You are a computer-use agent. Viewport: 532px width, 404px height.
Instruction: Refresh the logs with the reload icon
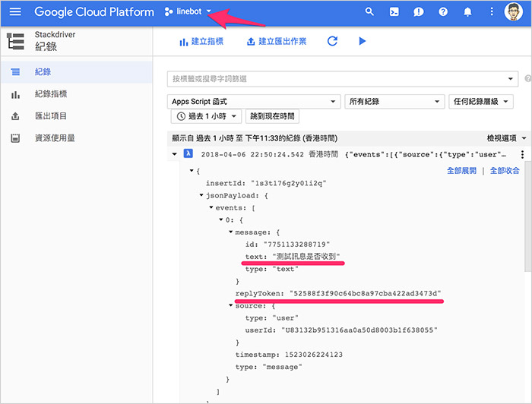coord(333,41)
